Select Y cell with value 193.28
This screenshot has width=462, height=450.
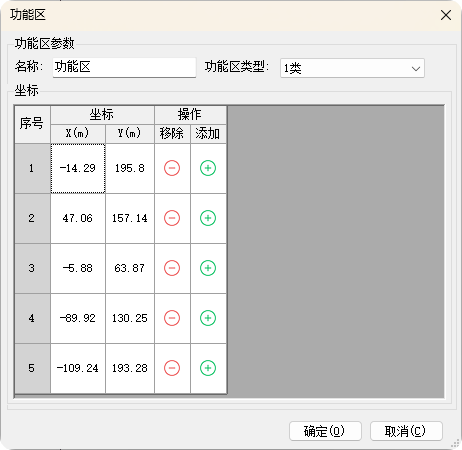(130, 368)
